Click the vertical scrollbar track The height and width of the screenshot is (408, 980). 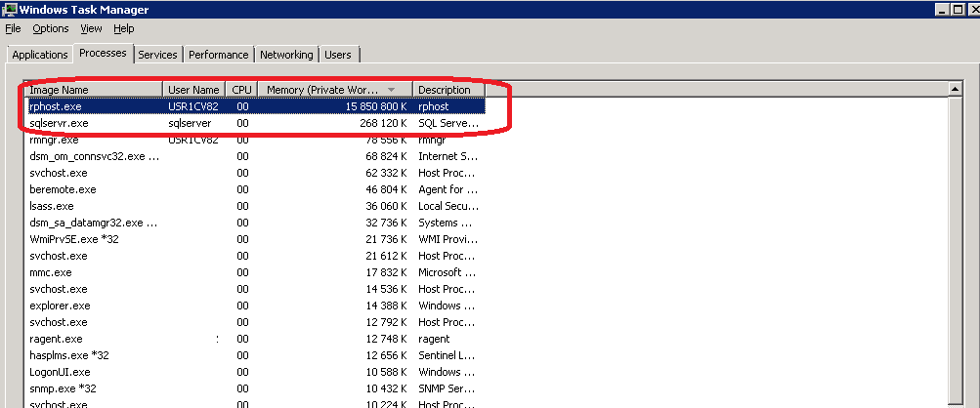[x=955, y=250]
